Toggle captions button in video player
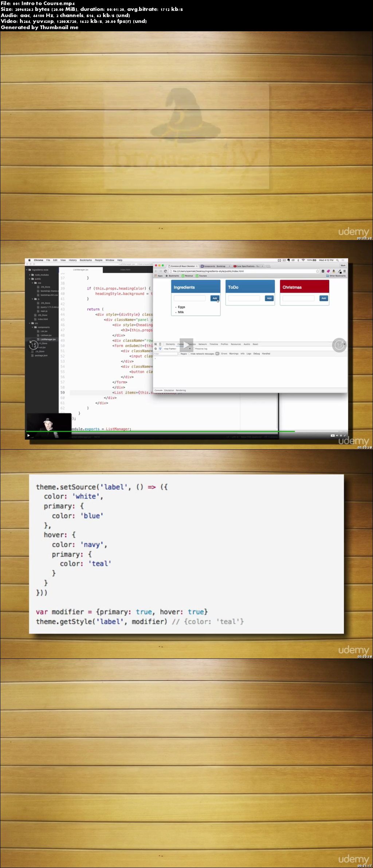 pyautogui.click(x=332, y=435)
